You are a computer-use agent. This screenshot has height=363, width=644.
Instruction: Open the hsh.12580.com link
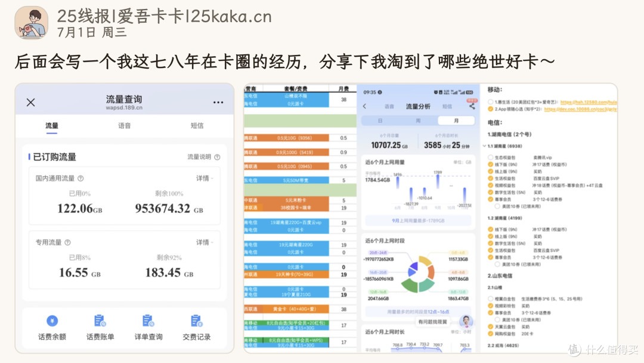click(x=589, y=102)
